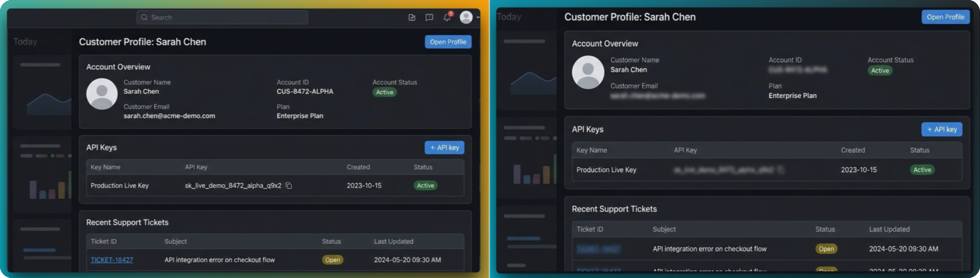Click the Active badge in left API Keys row
The width and height of the screenshot is (980, 278).
[425, 185]
